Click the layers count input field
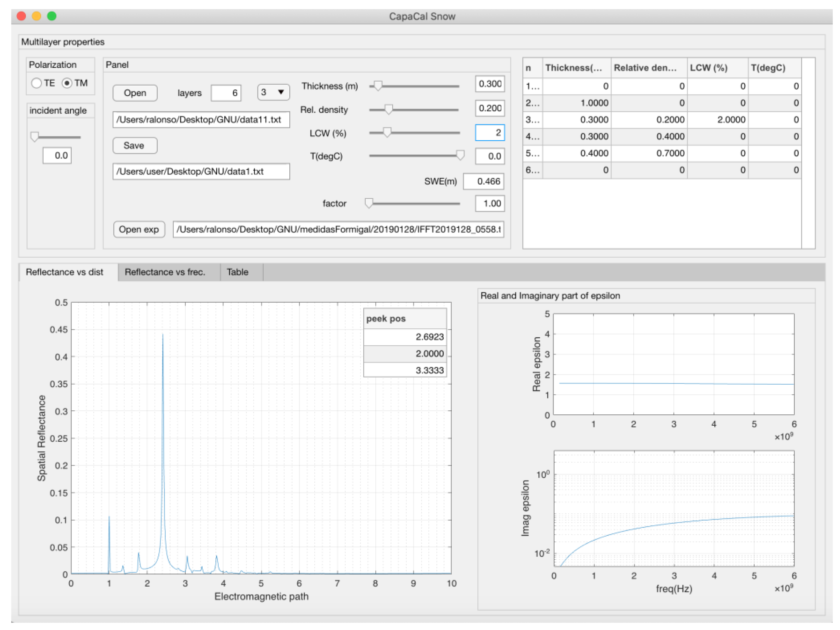Image resolution: width=840 pixels, height=630 pixels. (x=226, y=93)
